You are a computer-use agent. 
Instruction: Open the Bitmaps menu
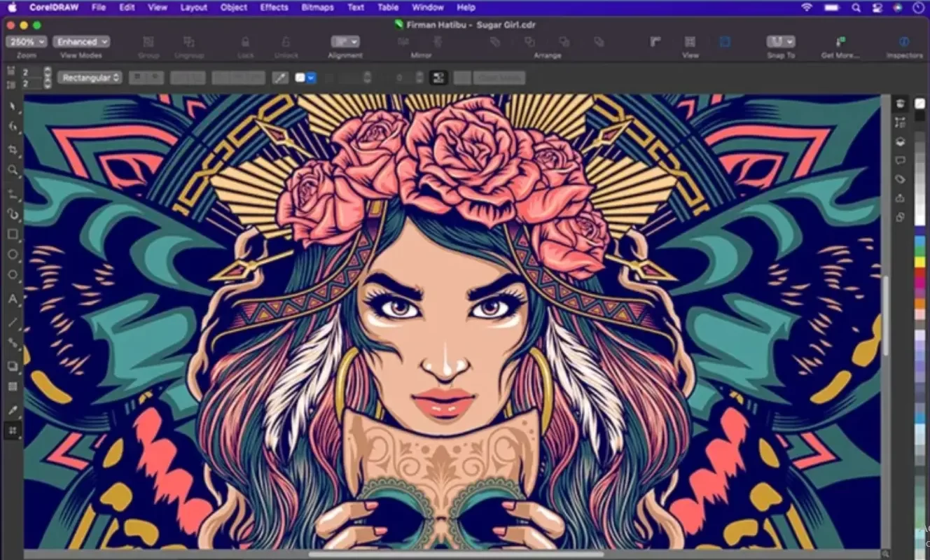[x=318, y=7]
